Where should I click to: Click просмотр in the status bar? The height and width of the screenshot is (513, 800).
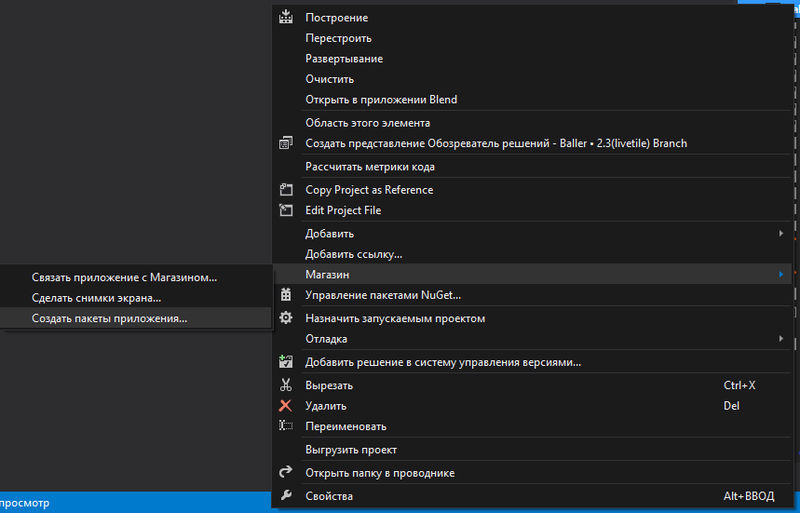tap(25, 503)
